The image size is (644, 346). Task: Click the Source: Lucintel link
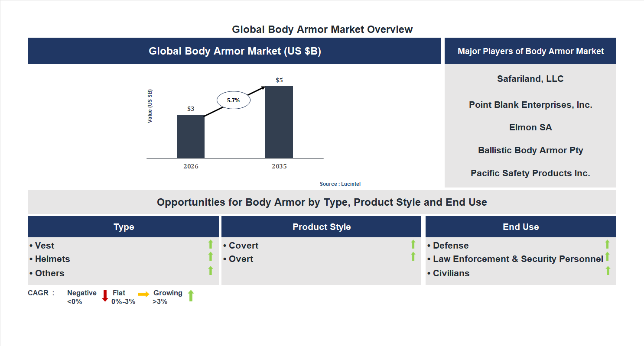[339, 184]
